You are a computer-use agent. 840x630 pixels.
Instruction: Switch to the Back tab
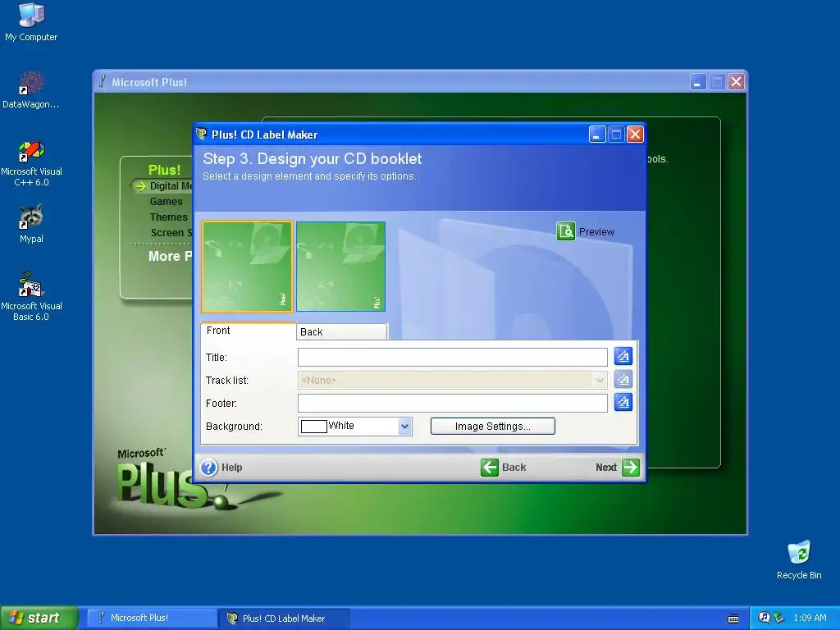[x=341, y=331]
